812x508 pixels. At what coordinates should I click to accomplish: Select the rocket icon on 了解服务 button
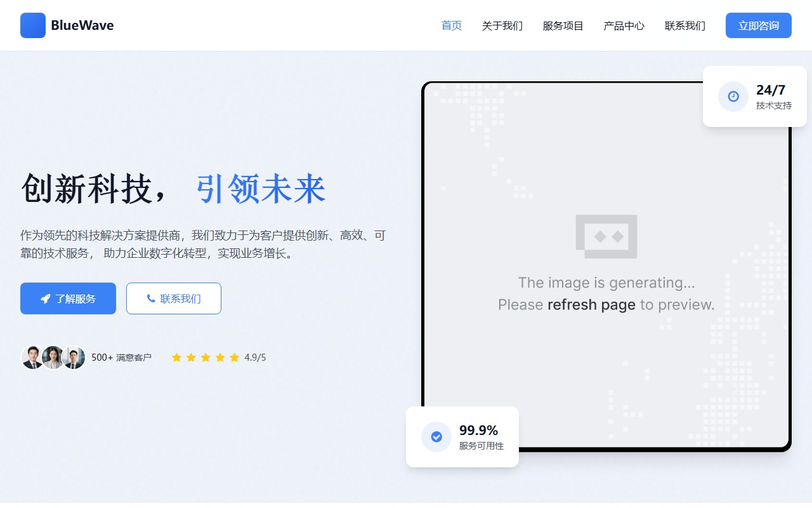pyautogui.click(x=44, y=298)
